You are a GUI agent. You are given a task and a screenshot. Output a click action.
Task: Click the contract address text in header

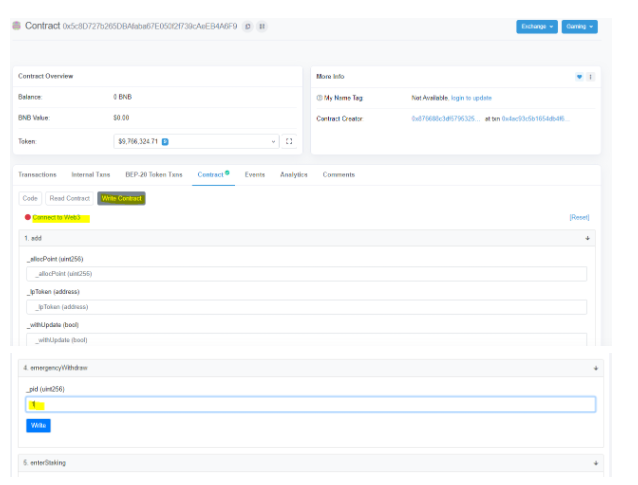[x=150, y=26]
